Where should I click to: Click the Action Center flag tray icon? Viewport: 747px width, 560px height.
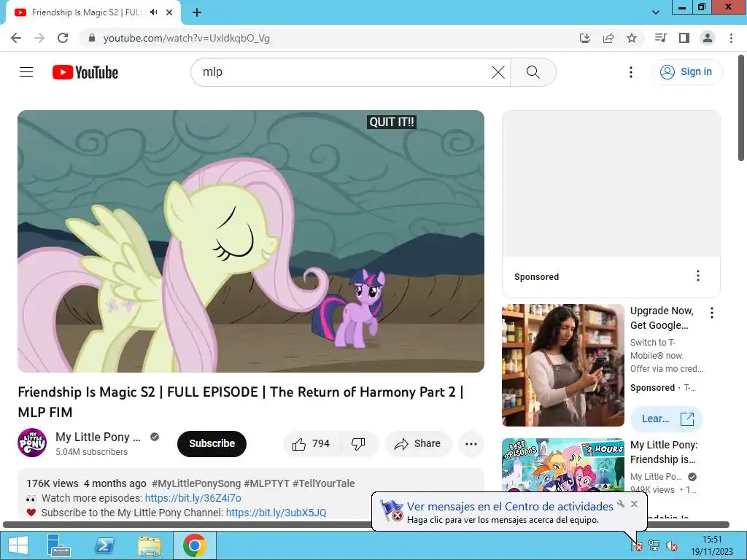[x=636, y=545]
